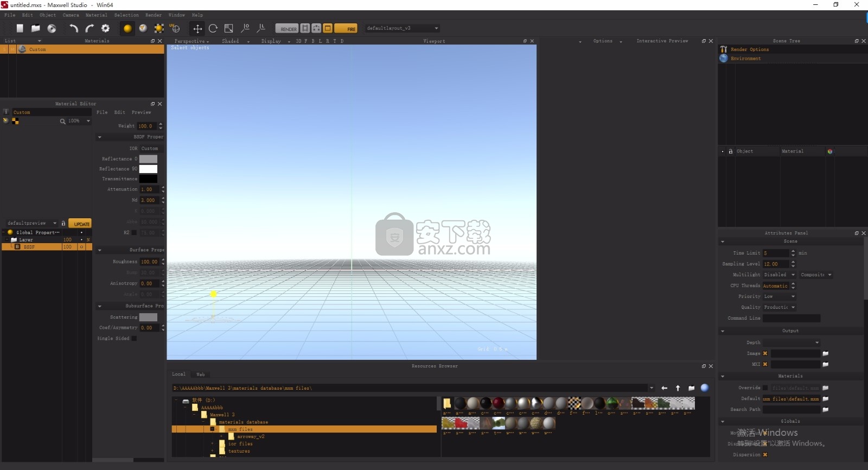Open the defaultlayout_v3 layout dropdown

(x=402, y=28)
